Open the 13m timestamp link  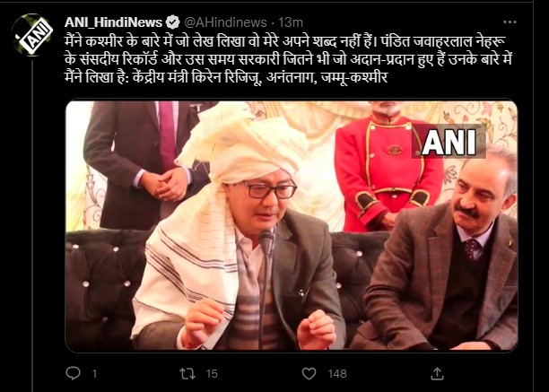pos(291,22)
